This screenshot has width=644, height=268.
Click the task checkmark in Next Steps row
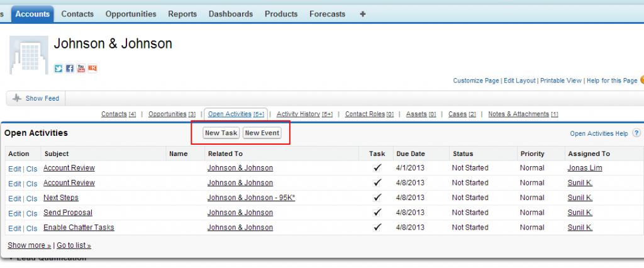(377, 198)
